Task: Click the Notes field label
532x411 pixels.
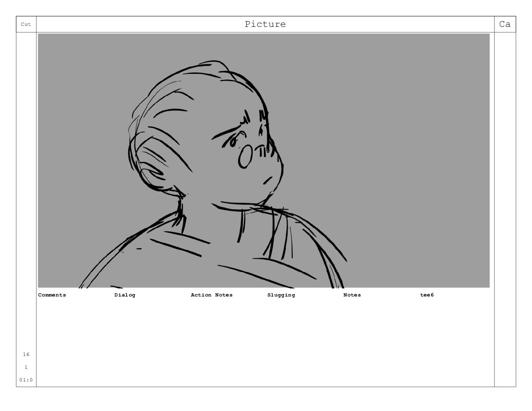Action: 352,295
